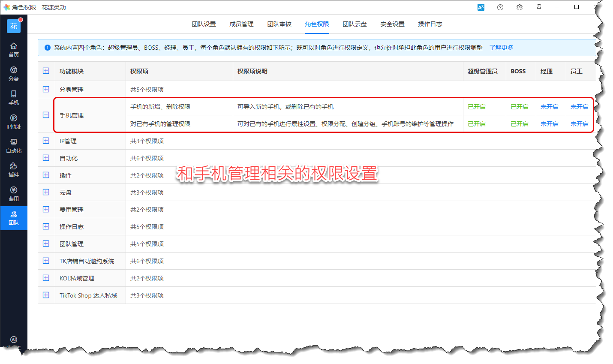Open the help question mark icon
This screenshot has width=613, height=364.
click(x=500, y=7)
